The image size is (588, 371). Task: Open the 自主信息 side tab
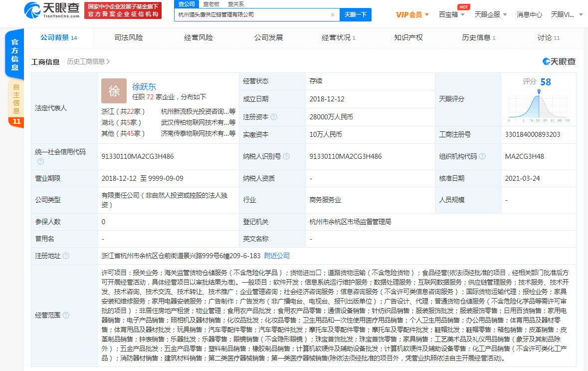tap(16, 98)
